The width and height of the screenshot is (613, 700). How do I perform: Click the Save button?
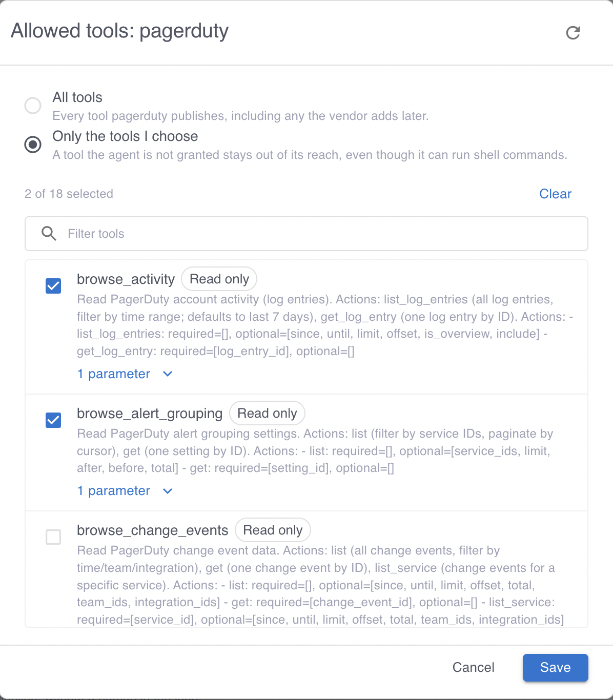click(x=555, y=667)
